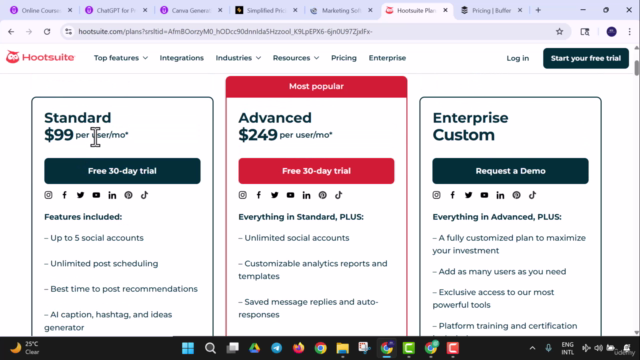Screen dimensions: 640x360
Task: Click 'Unlimited social accounts' text
Action: (x=297, y=238)
